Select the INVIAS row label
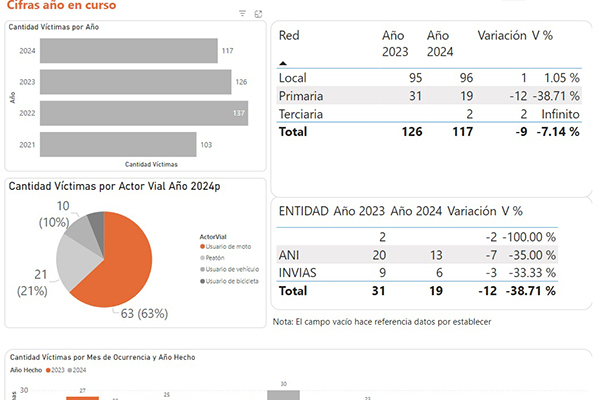The image size is (600, 400). pyautogui.click(x=297, y=273)
